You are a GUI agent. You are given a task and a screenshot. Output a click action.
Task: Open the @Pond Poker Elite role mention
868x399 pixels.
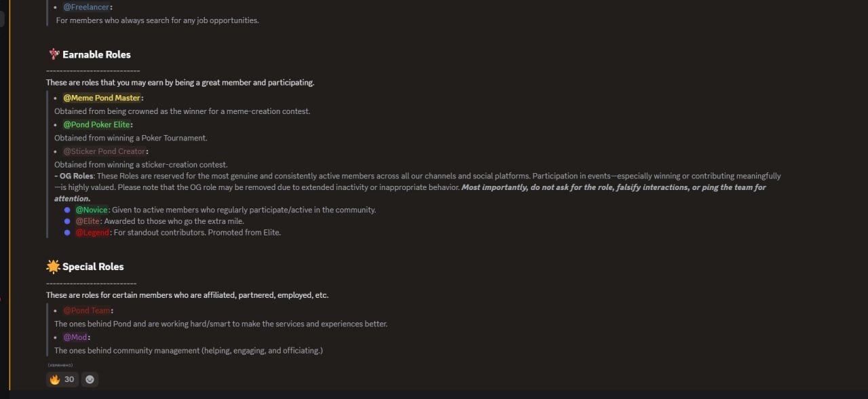coord(96,124)
